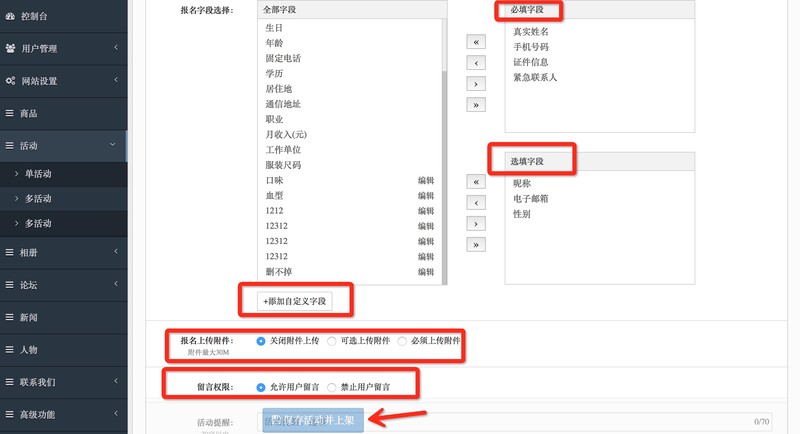Click the 全部字段 list scrollbar
The width and height of the screenshot is (800, 434).
click(x=444, y=177)
